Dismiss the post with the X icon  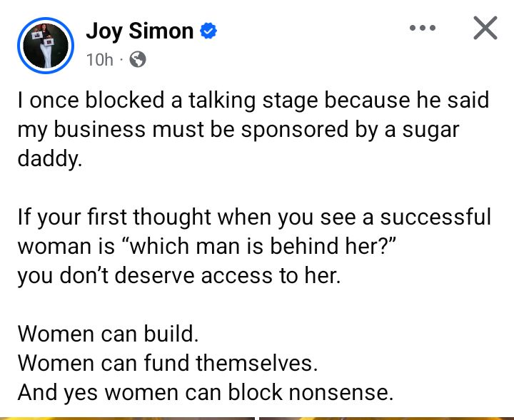[485, 29]
